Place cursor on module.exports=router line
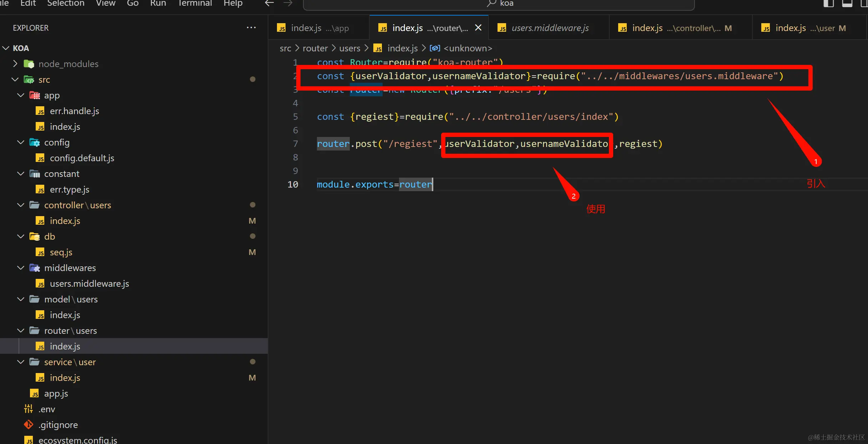 [375, 184]
